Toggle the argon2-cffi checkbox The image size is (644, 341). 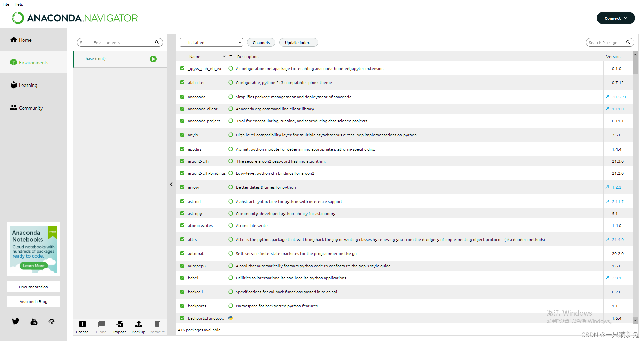coord(182,161)
